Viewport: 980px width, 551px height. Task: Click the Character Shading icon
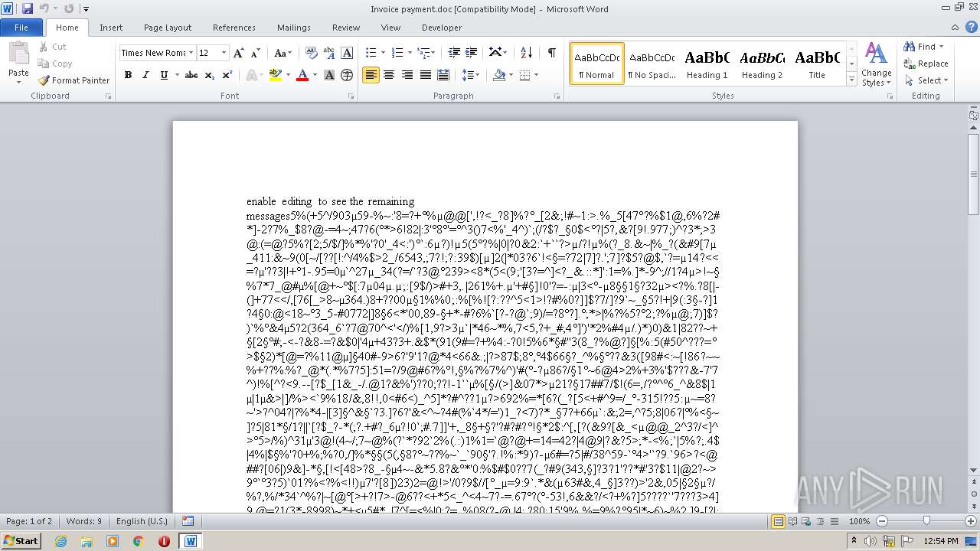click(x=329, y=75)
